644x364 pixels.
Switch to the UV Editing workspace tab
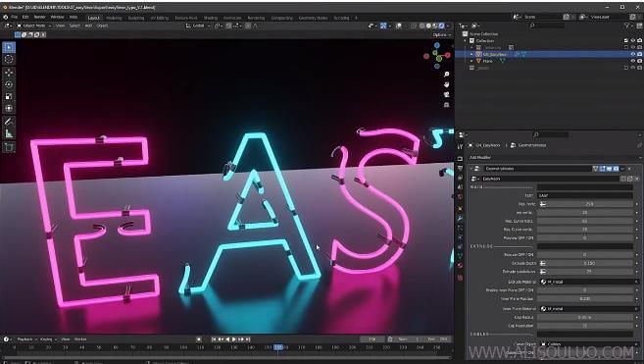(x=160, y=18)
